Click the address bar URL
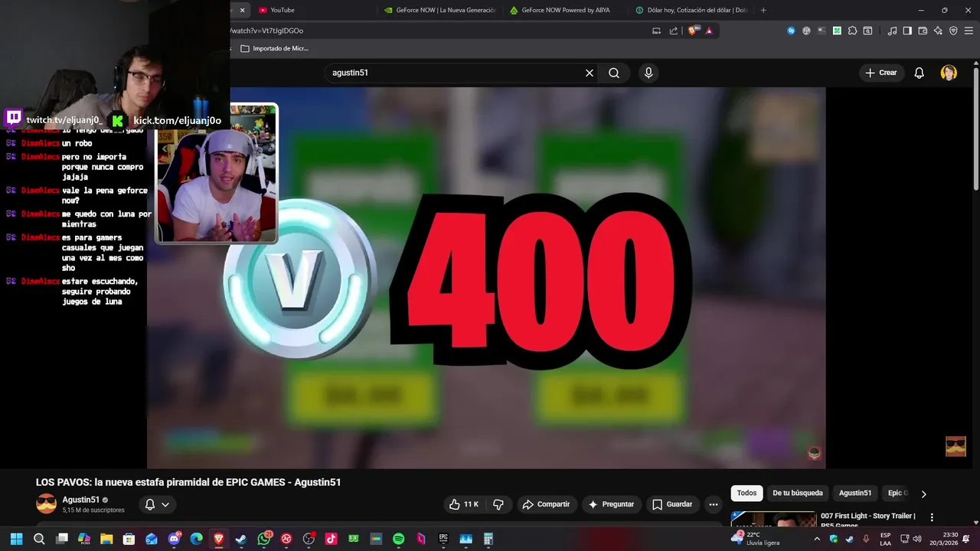The height and width of the screenshot is (551, 980). pyautogui.click(x=436, y=31)
